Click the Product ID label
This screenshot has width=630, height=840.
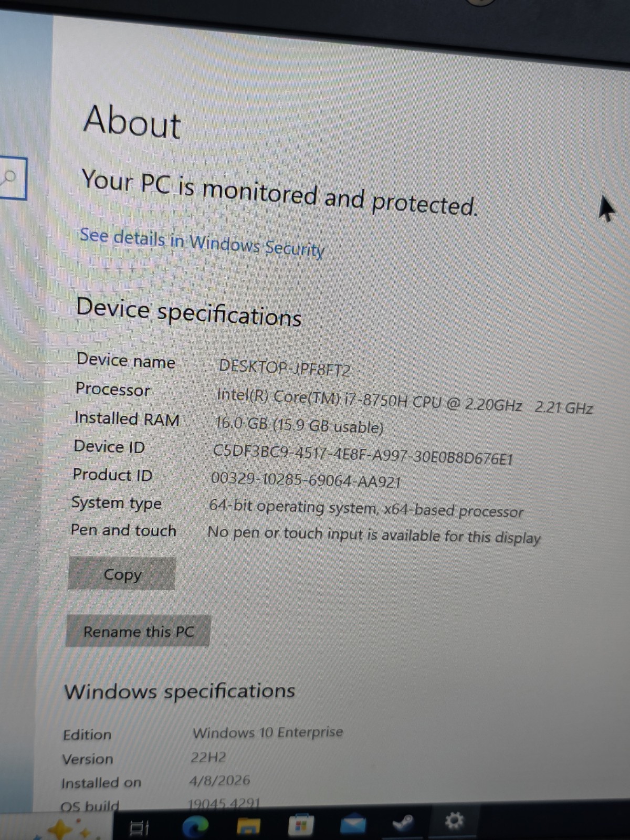click(112, 475)
